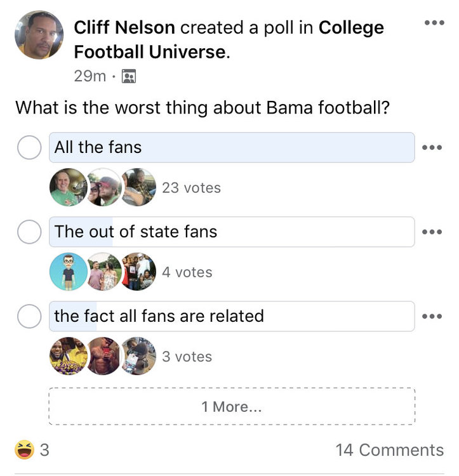View the 4 votes list

click(187, 272)
